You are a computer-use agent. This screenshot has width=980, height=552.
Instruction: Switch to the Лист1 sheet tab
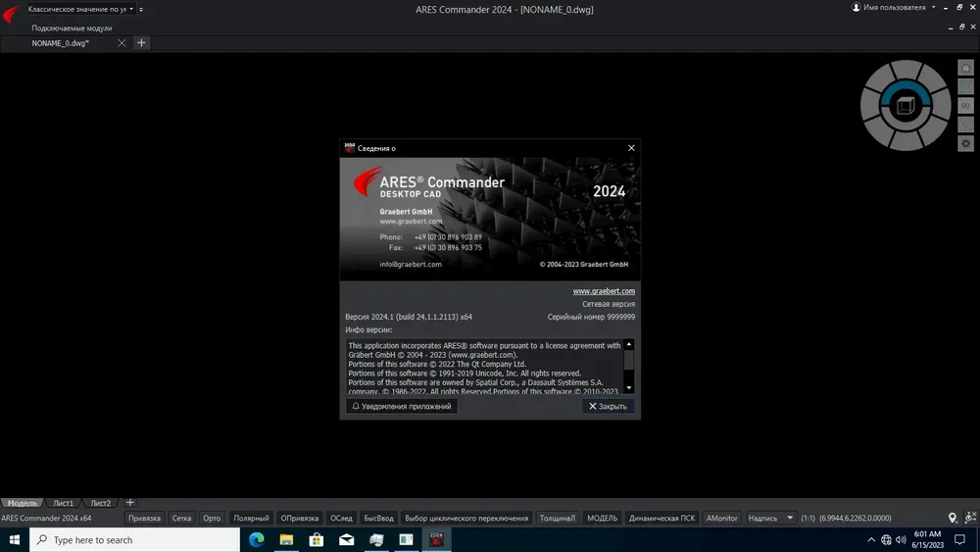click(x=63, y=503)
